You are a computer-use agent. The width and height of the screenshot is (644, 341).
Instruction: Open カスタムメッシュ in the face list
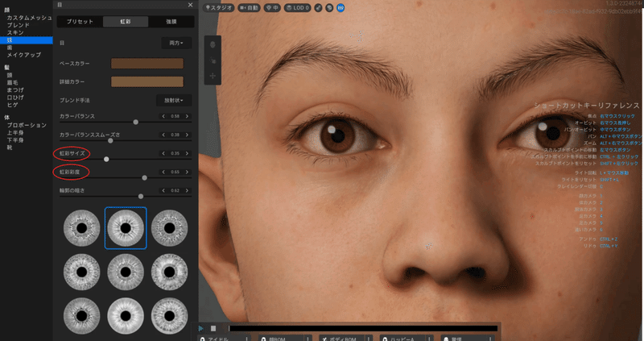click(x=29, y=18)
